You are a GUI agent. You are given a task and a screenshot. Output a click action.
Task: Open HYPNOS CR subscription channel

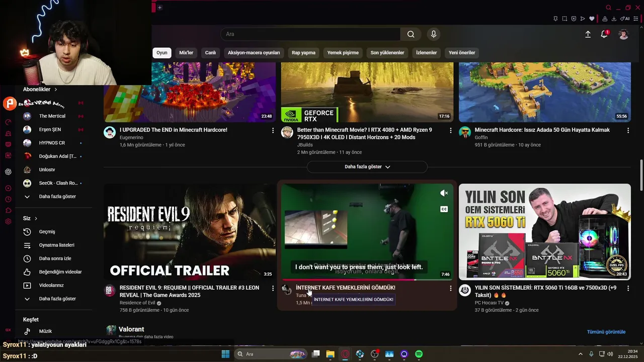53,143
